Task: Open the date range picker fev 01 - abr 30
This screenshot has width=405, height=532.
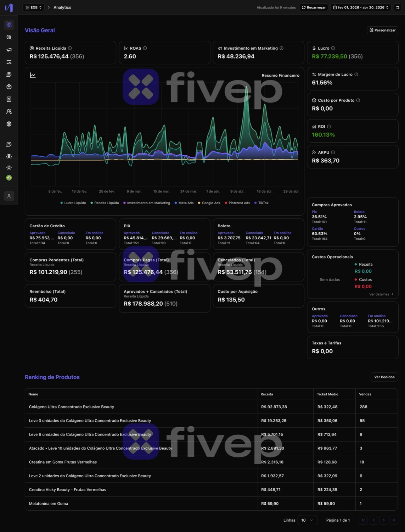Action: [361, 7]
